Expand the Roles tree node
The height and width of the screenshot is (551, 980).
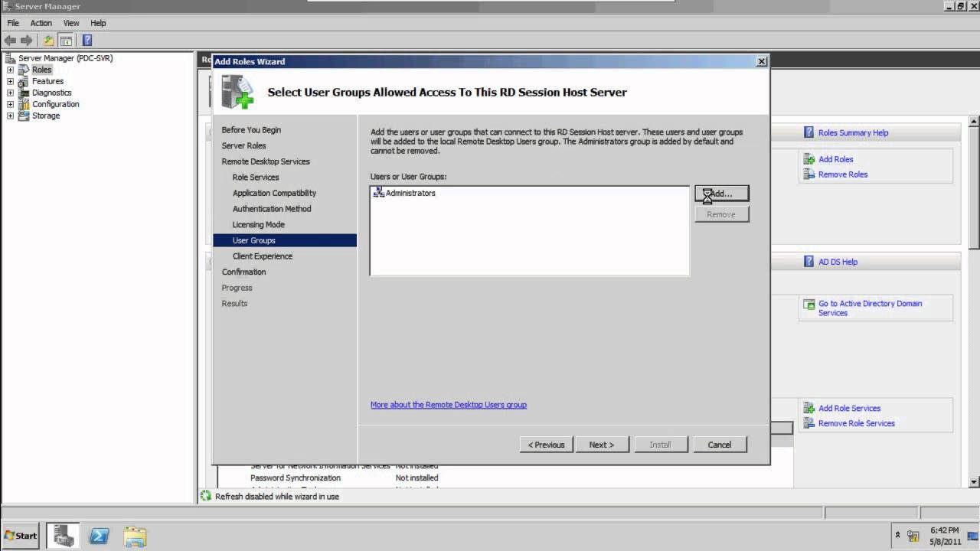point(10,70)
